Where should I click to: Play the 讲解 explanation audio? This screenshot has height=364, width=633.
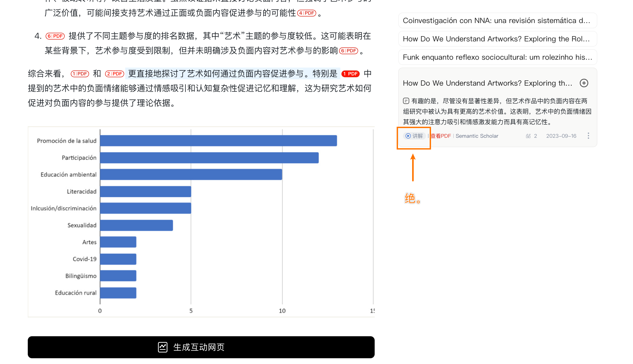(x=414, y=136)
